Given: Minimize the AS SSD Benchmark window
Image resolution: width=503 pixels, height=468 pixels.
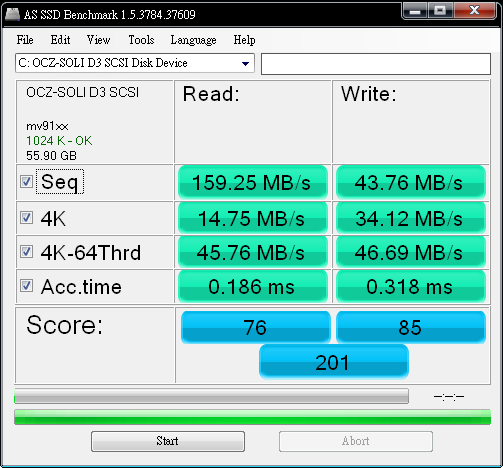Looking at the screenshot, I should (415, 11).
